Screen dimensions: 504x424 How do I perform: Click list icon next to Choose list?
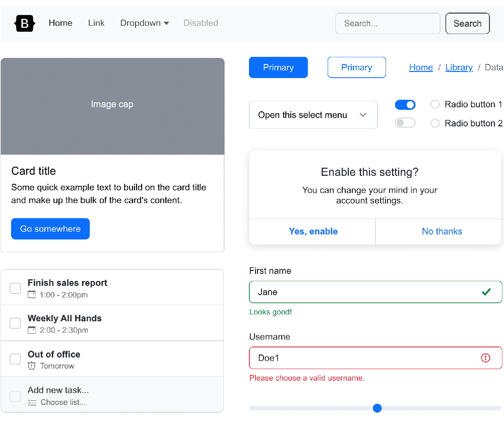tap(32, 402)
